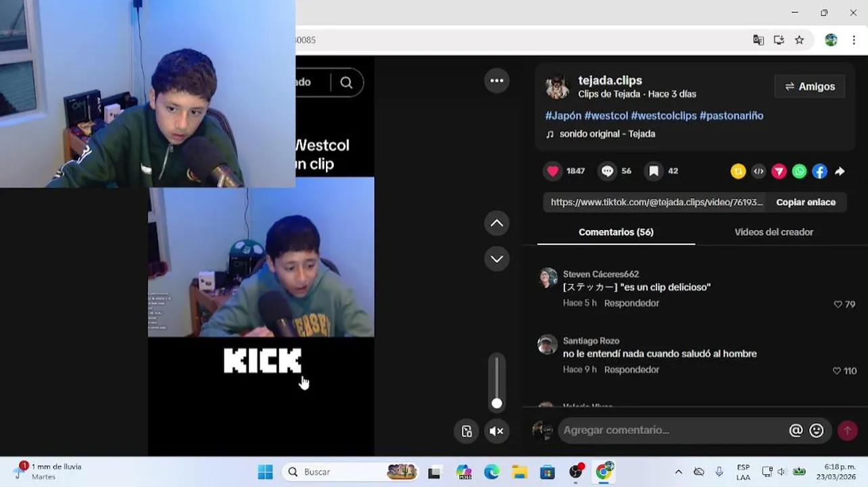Image resolution: width=868 pixels, height=487 pixels.
Task: Click the microphone icon in system tray
Action: [x=719, y=472]
